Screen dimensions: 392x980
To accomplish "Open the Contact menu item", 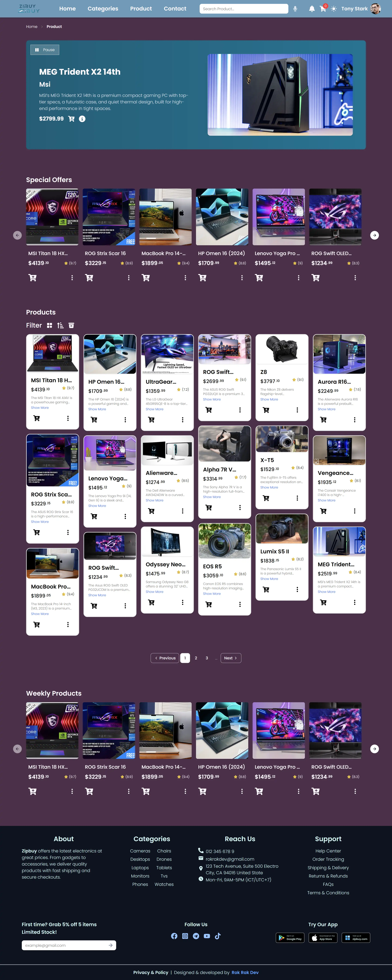I will (x=175, y=9).
